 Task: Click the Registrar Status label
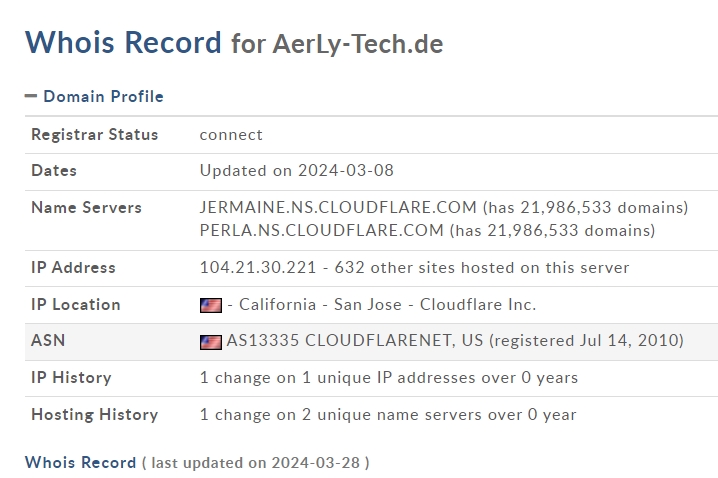coord(95,135)
